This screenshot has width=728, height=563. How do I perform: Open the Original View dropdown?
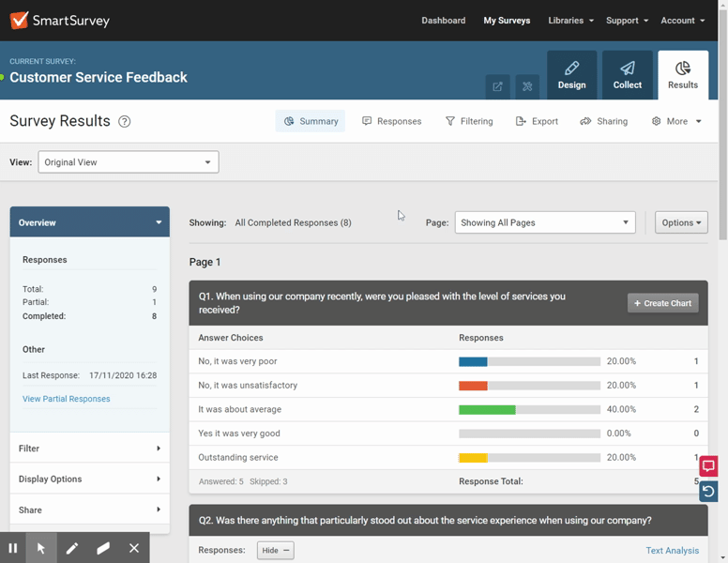click(x=129, y=162)
